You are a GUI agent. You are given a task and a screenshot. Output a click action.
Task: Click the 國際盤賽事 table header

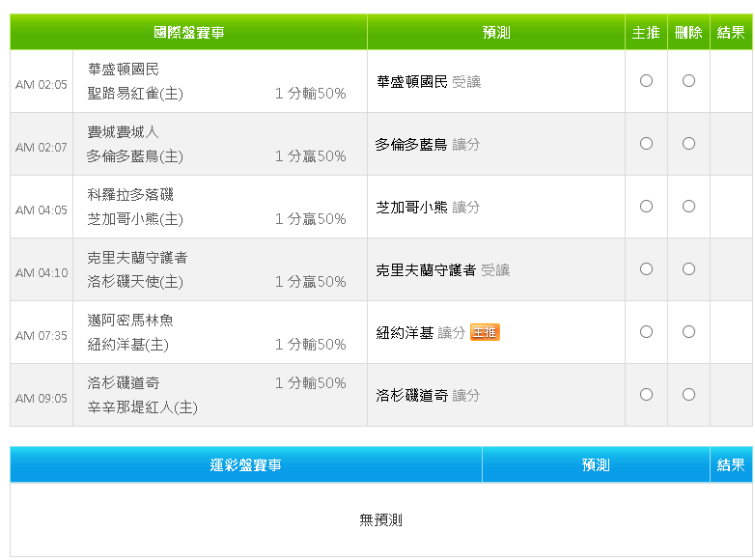coord(189,32)
